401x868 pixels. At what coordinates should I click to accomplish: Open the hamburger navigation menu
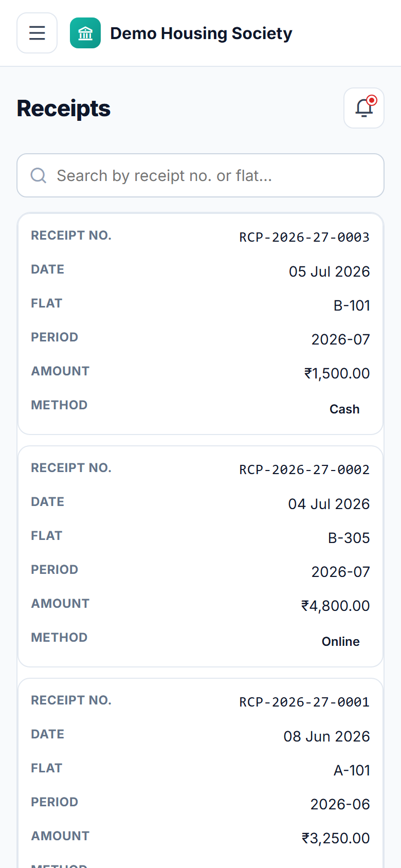click(37, 33)
